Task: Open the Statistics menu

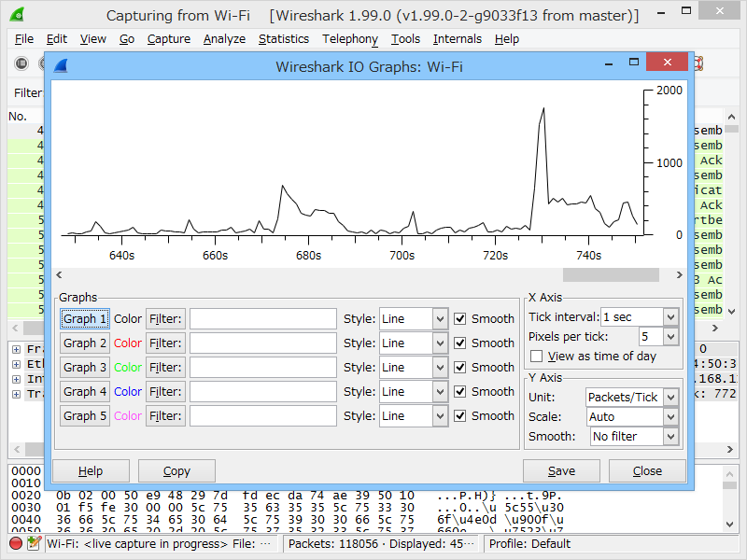Action: tap(284, 38)
